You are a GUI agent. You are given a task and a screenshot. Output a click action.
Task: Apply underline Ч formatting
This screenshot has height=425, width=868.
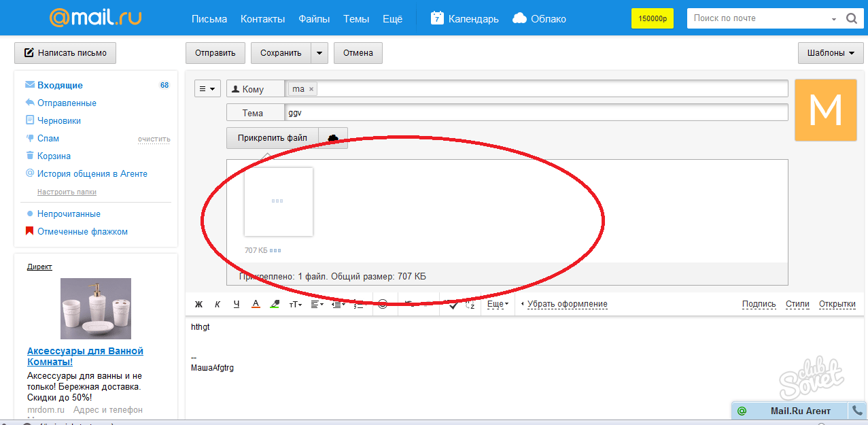pyautogui.click(x=237, y=305)
